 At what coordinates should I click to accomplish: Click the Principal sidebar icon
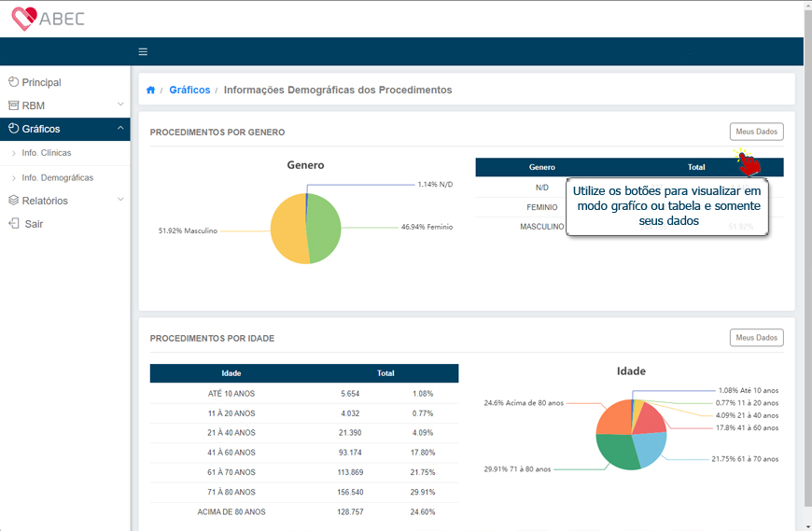tap(13, 82)
